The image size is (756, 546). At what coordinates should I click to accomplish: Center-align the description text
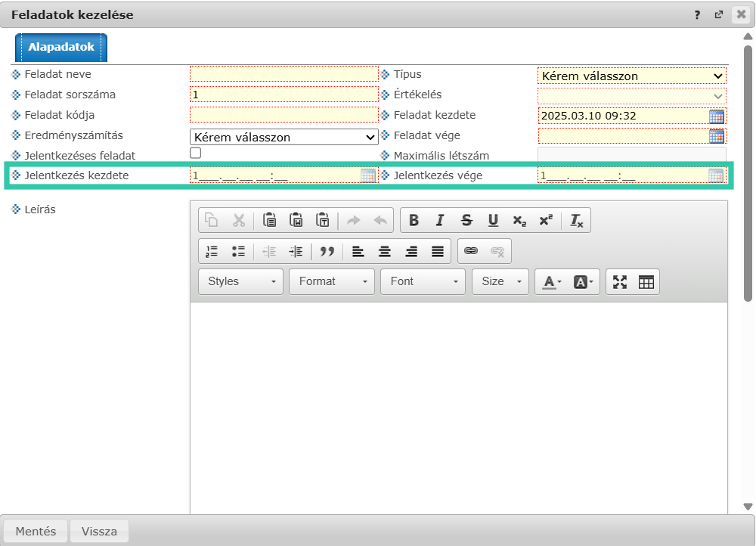pos(385,251)
